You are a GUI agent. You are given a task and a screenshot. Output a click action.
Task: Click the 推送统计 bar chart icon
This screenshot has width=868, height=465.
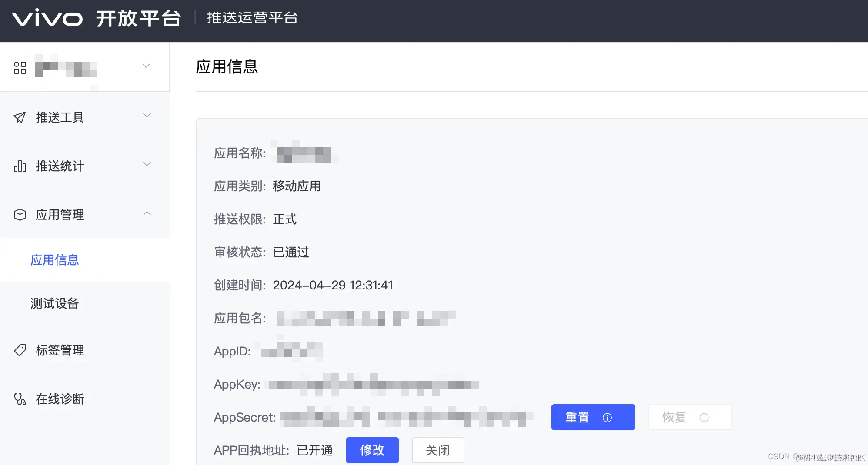[19, 166]
